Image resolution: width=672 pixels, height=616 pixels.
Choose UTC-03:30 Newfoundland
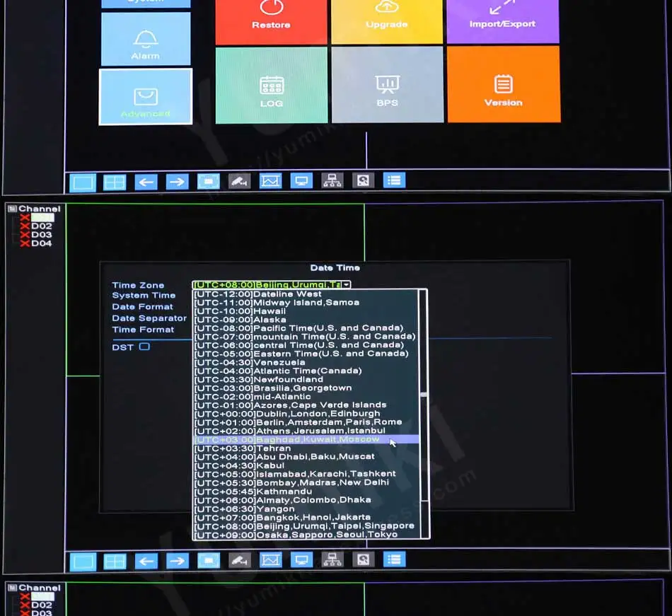point(306,380)
